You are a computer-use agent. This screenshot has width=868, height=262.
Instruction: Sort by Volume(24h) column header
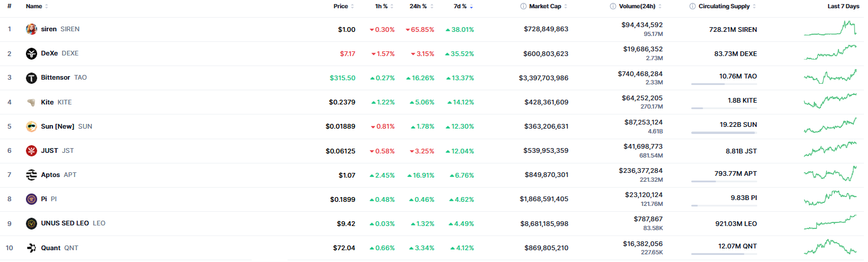[x=639, y=6]
